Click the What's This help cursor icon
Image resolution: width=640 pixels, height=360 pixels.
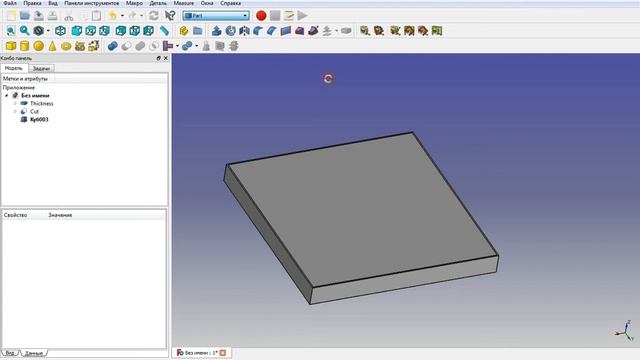point(170,16)
